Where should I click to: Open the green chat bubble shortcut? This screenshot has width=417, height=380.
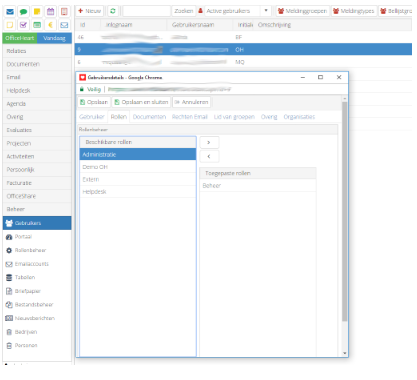coord(23,12)
